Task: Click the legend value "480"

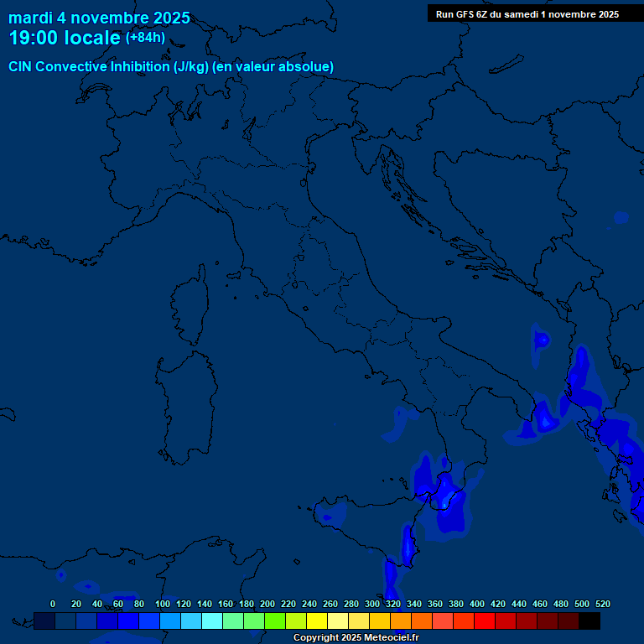Action: (x=560, y=604)
